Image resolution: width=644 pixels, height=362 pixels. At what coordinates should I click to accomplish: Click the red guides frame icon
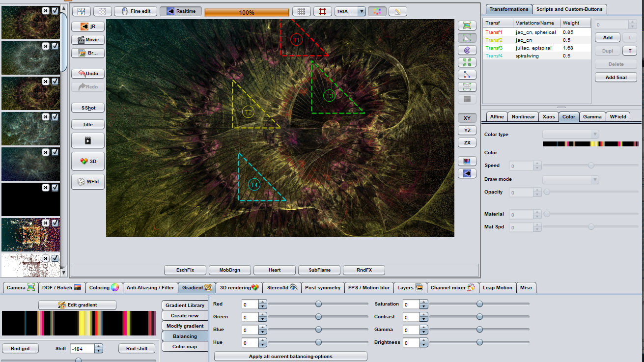click(322, 11)
